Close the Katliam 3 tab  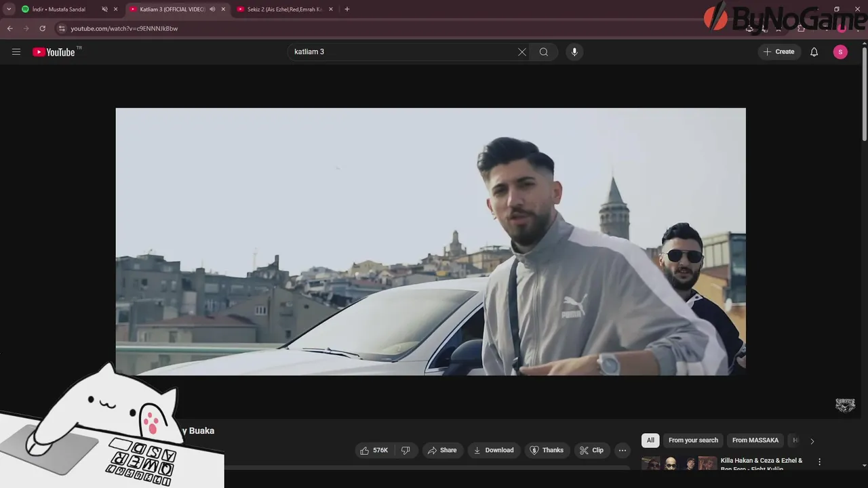point(223,9)
